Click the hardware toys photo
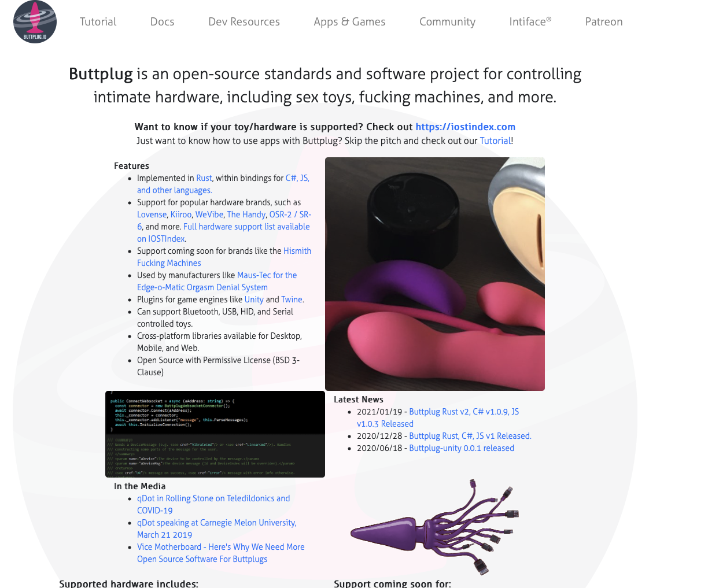 (x=435, y=274)
